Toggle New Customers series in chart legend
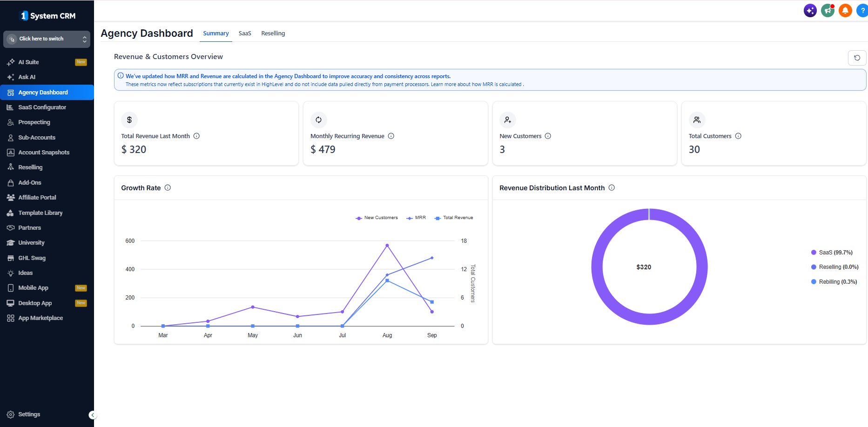The width and height of the screenshot is (868, 427). [x=377, y=218]
